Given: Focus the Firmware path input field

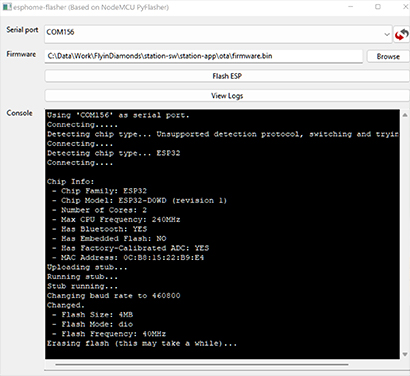Looking at the screenshot, I should tap(203, 56).
